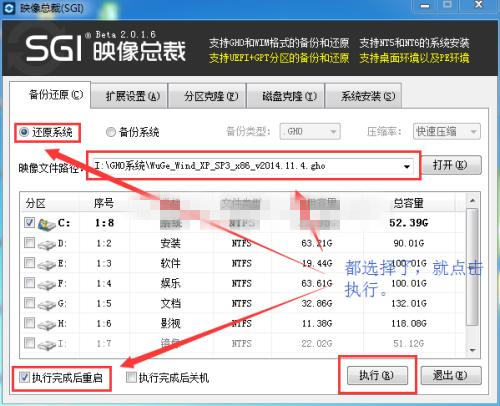
Task: Enable 执行完成后关机 checkbox
Action: (x=131, y=377)
